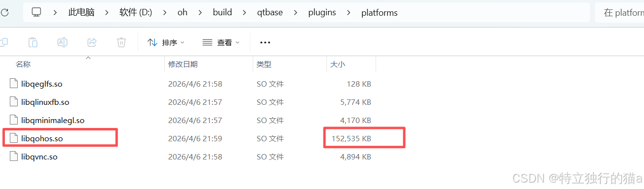Click the file icon of libqvnc.so
Image resolution: width=644 pixels, height=189 pixels.
(13, 157)
